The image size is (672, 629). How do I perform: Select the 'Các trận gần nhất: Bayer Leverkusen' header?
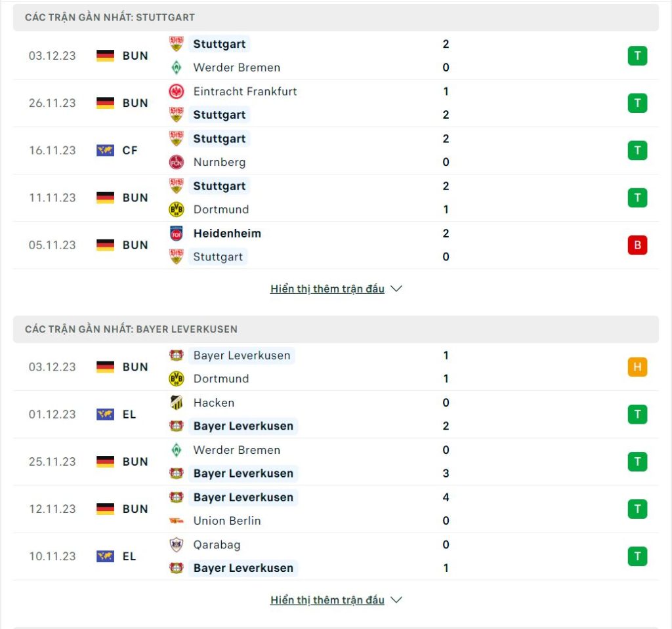coord(335,329)
